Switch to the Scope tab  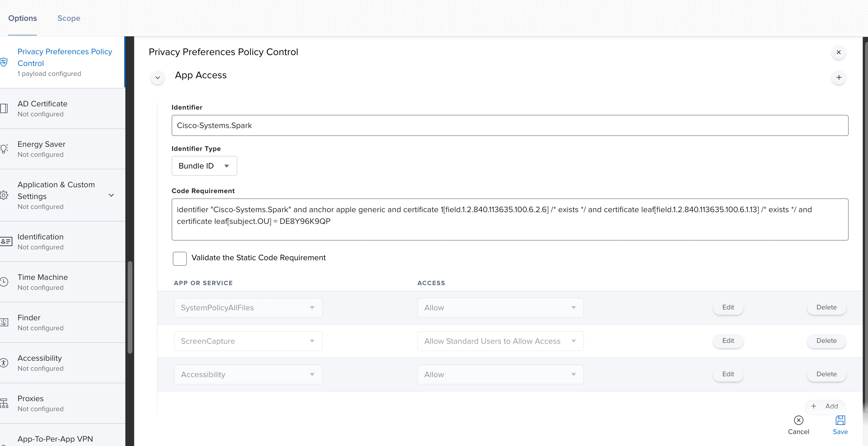(x=69, y=18)
